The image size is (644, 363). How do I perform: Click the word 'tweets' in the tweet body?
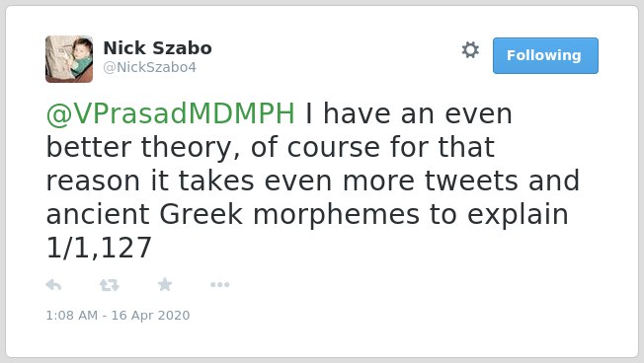471,181
